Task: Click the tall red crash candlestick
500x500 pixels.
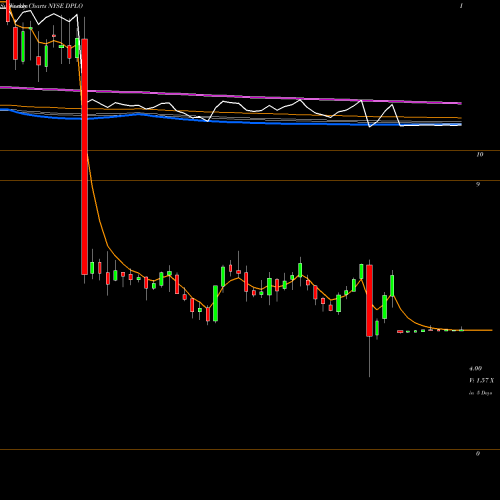Action: 85,157
